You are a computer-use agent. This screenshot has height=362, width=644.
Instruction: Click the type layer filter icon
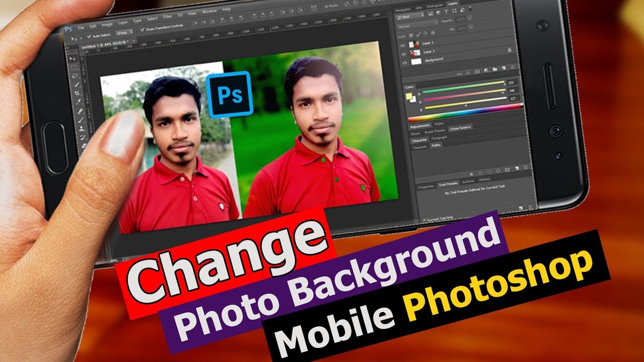[x=446, y=12]
